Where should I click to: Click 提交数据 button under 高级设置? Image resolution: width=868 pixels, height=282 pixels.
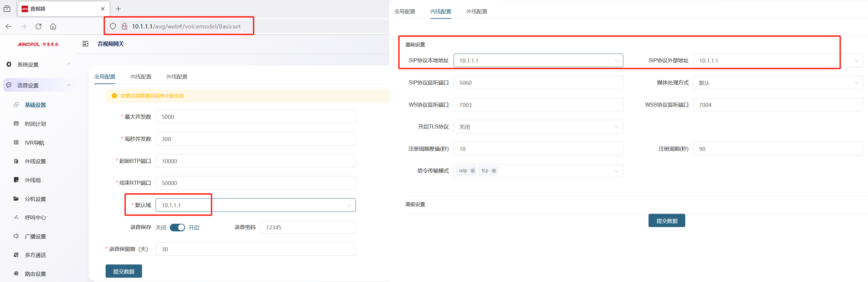[666, 221]
